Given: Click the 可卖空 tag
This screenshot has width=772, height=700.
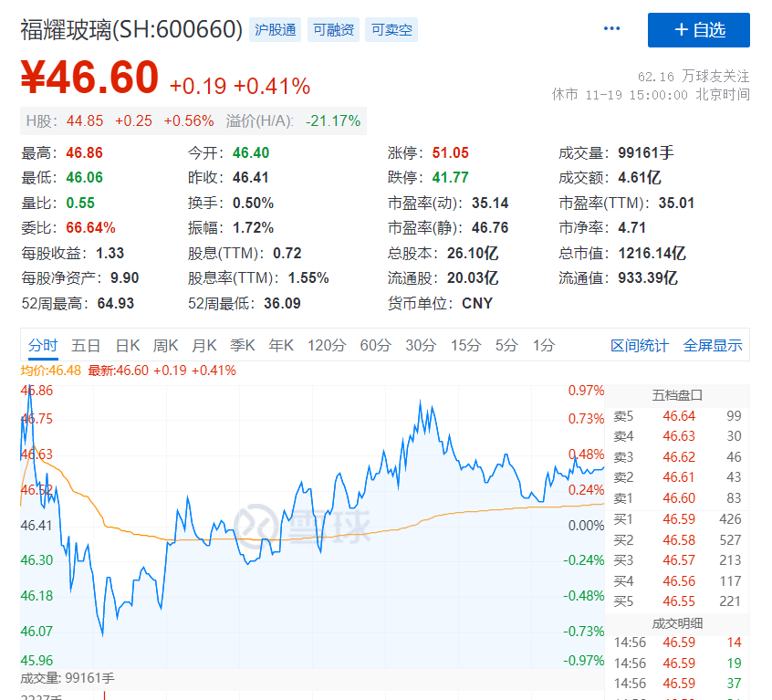Looking at the screenshot, I should tap(391, 30).
